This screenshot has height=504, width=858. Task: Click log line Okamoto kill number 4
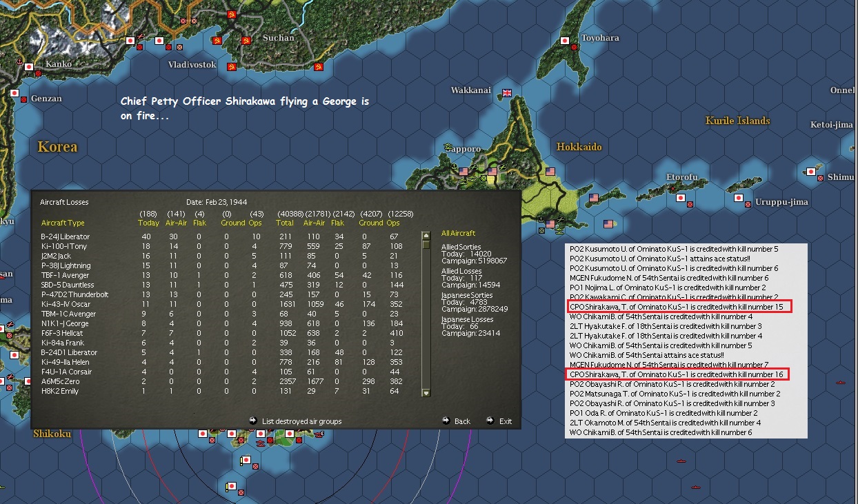point(666,423)
